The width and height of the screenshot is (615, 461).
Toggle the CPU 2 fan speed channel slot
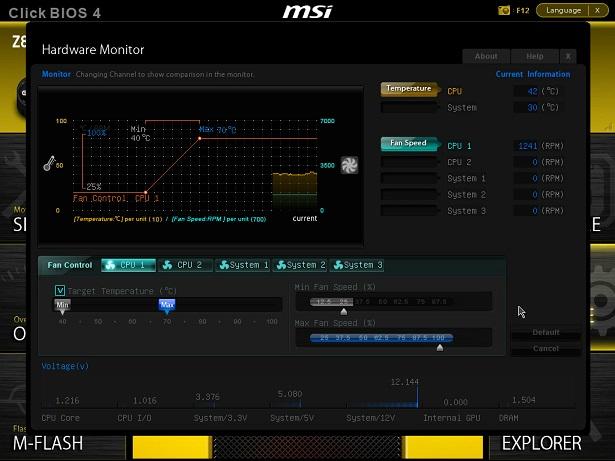[x=409, y=162]
